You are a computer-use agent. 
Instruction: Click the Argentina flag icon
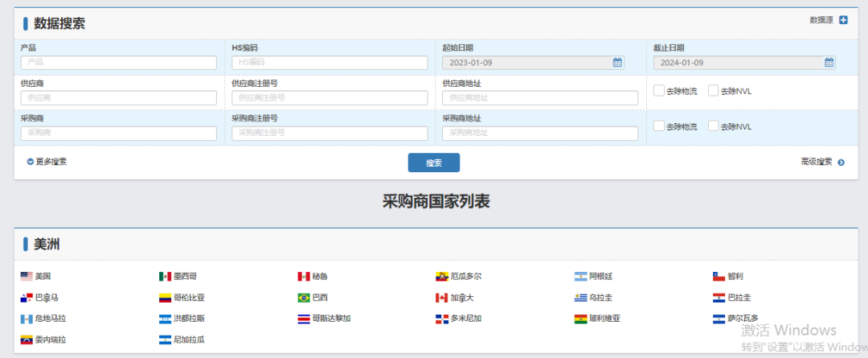click(580, 276)
